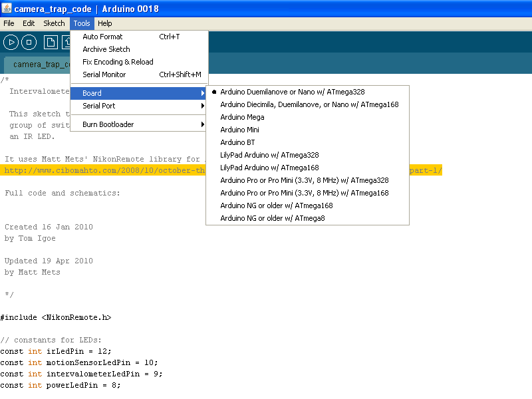
Task: Select Fix Encoding & Reload
Action: 139,62
